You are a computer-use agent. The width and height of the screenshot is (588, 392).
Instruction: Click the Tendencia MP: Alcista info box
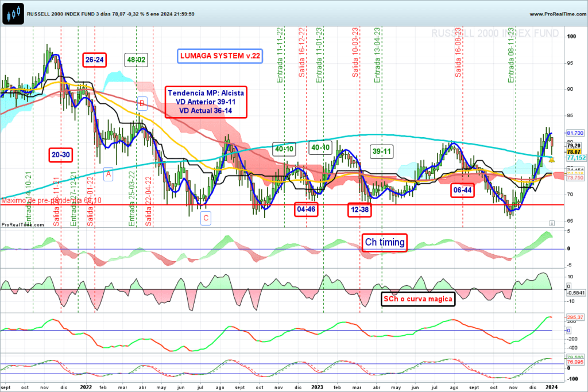tap(206, 102)
